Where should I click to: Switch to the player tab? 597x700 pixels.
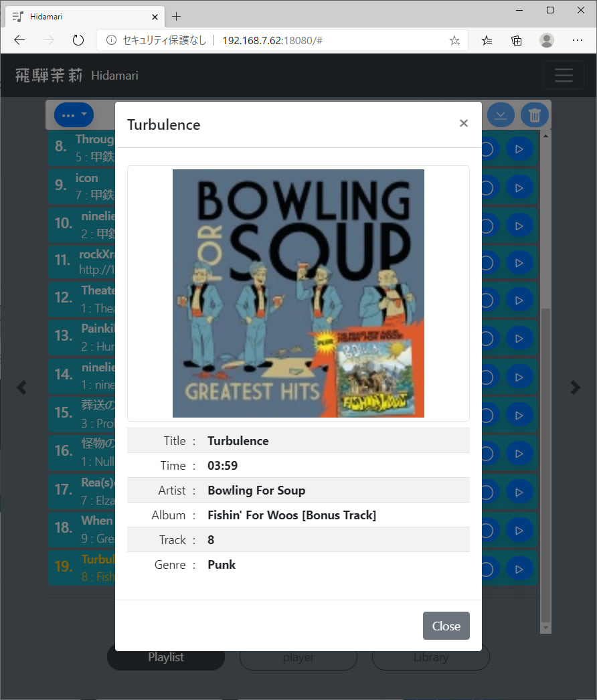(x=298, y=657)
